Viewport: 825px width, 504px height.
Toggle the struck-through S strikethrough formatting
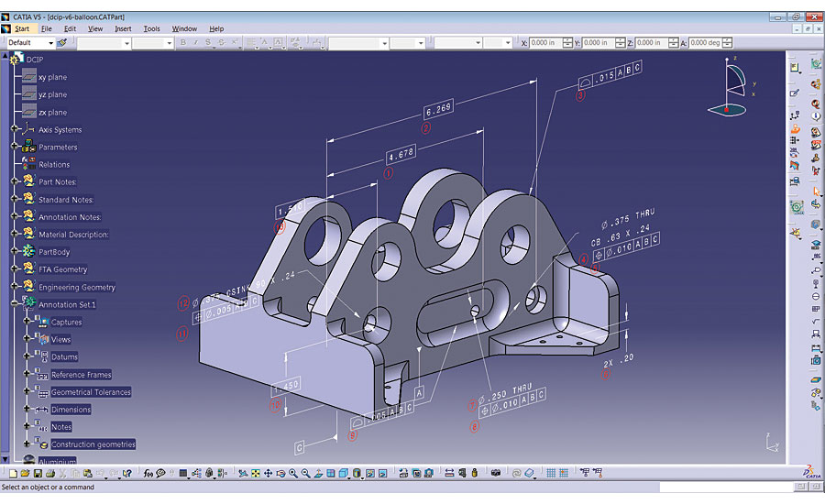(222, 43)
